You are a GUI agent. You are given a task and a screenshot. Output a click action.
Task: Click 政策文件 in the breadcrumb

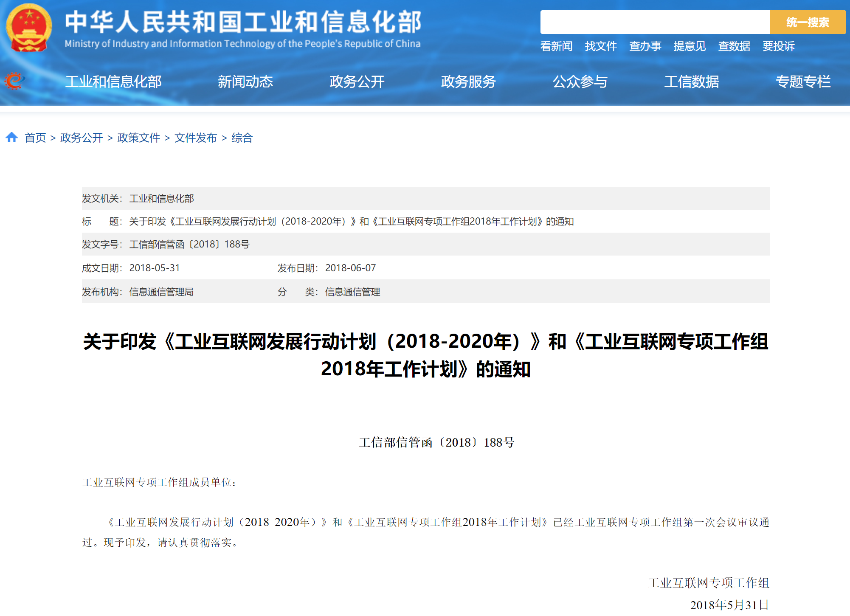pyautogui.click(x=139, y=138)
